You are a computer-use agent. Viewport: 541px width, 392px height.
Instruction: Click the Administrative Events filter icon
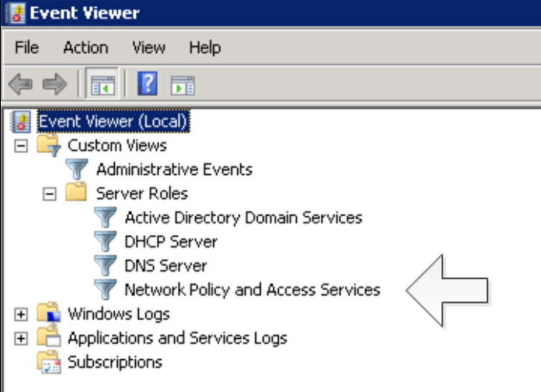click(x=77, y=169)
